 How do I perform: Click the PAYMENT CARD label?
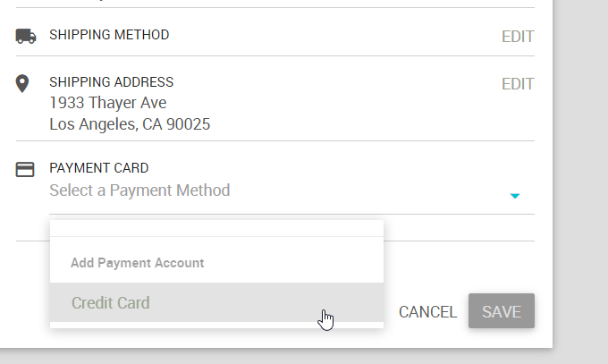98,167
